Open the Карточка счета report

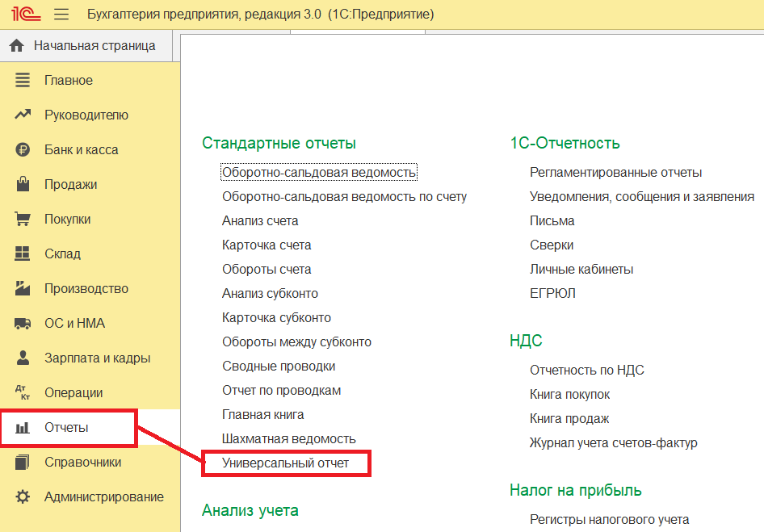(266, 245)
